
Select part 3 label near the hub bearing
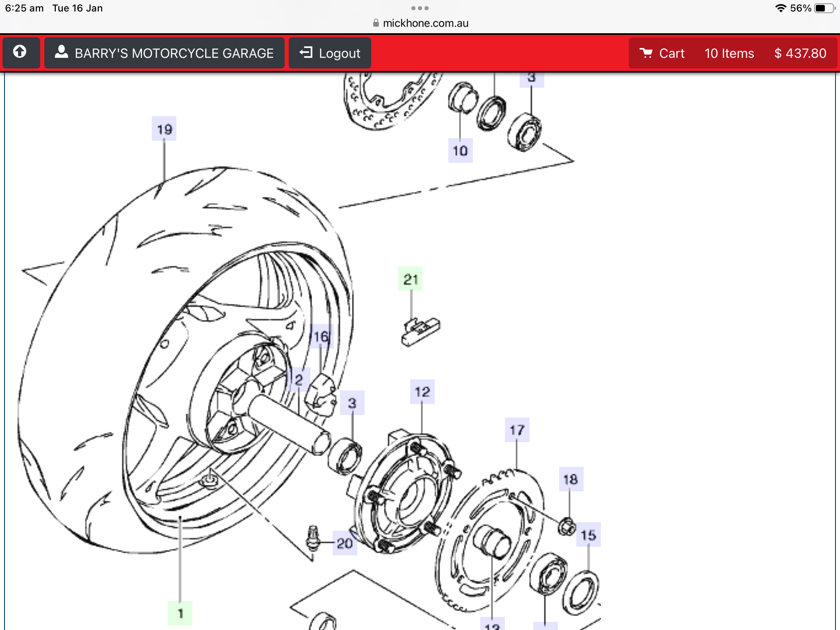pos(352,403)
